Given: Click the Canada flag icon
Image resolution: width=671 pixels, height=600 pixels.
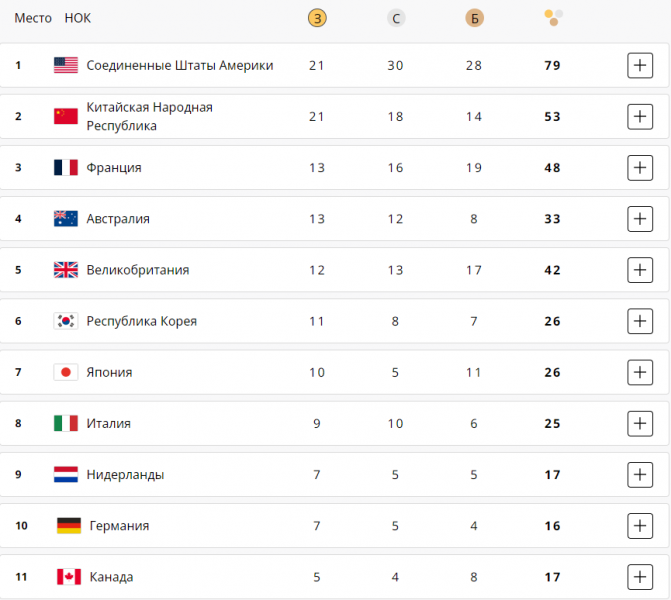Looking at the screenshot, I should (69, 577).
